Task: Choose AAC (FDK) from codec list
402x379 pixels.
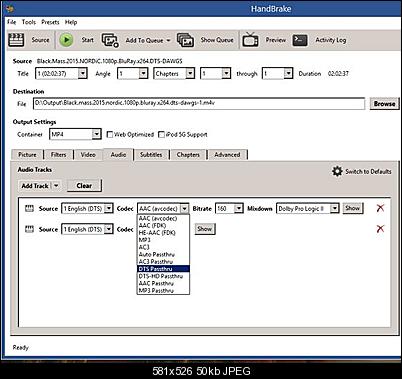Action: (163, 225)
